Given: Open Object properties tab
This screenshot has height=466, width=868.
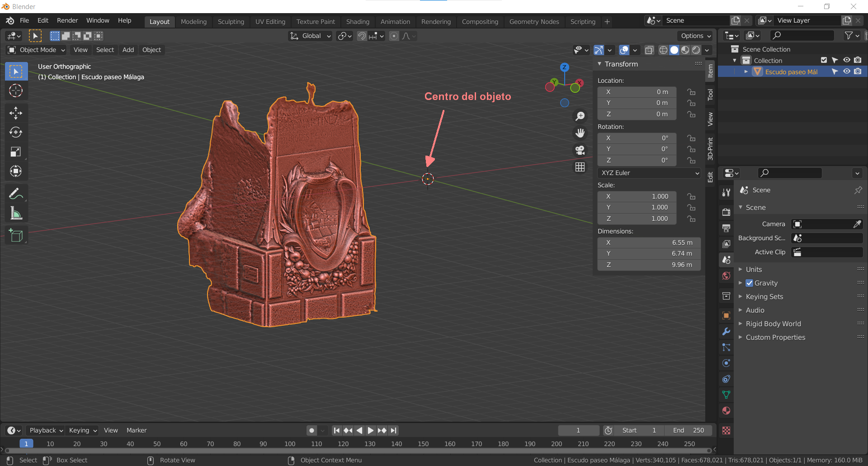Looking at the screenshot, I should pos(726,315).
